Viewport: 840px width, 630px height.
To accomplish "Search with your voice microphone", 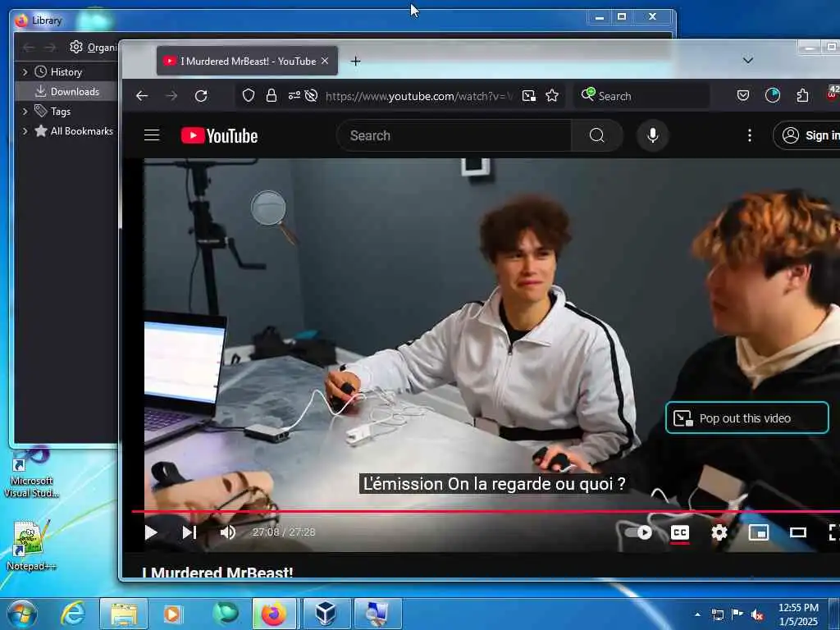I will 652,135.
